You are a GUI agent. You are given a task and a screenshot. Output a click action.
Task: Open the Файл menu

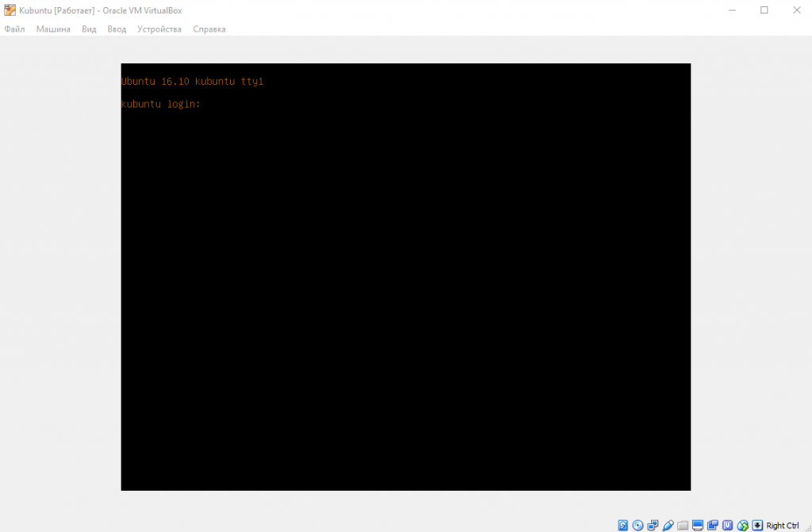[14, 29]
